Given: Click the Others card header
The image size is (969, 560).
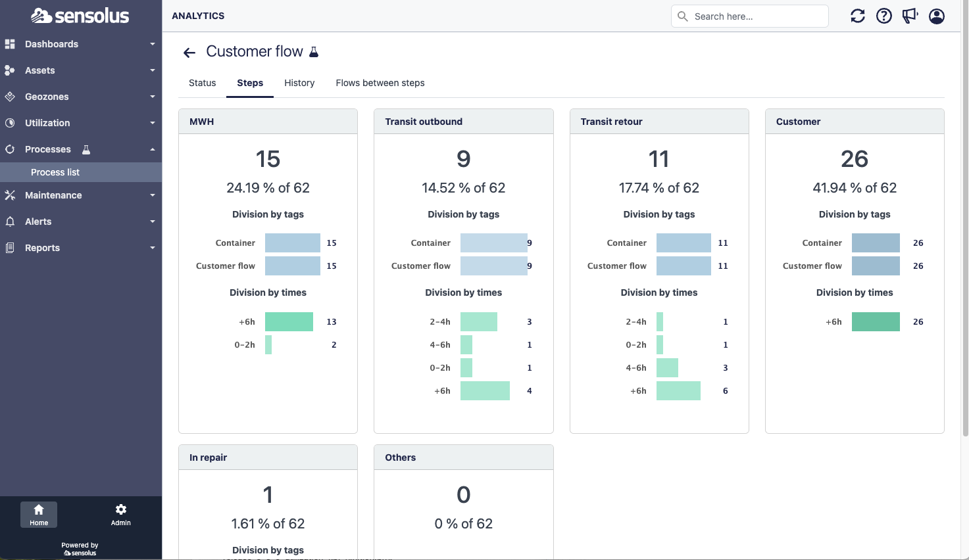Looking at the screenshot, I should click(x=464, y=457).
